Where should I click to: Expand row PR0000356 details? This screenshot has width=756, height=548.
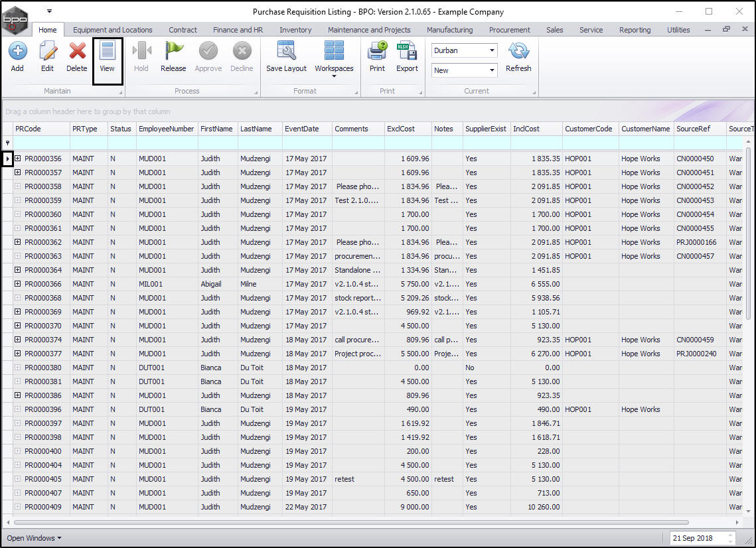(18, 159)
